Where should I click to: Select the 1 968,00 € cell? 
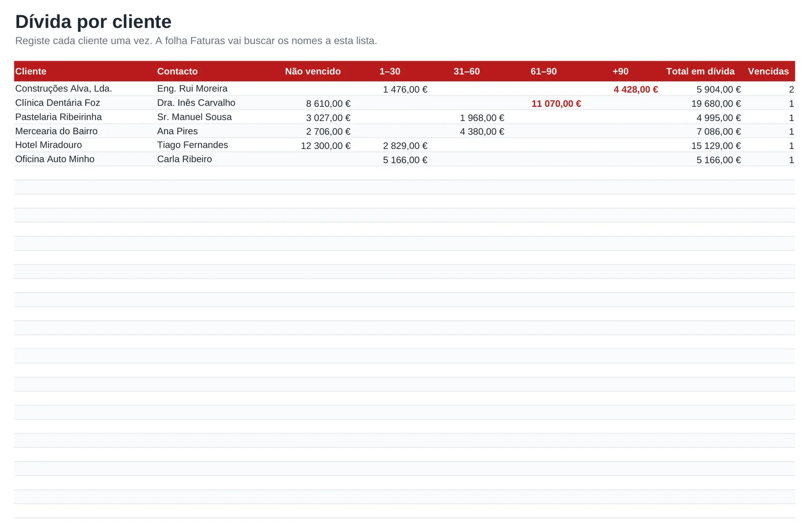coord(482,118)
